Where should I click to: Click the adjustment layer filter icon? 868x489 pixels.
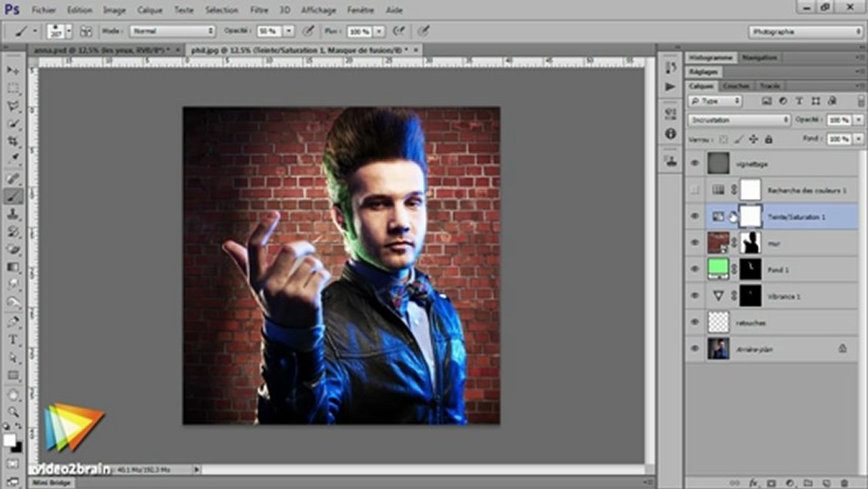pyautogui.click(x=782, y=101)
